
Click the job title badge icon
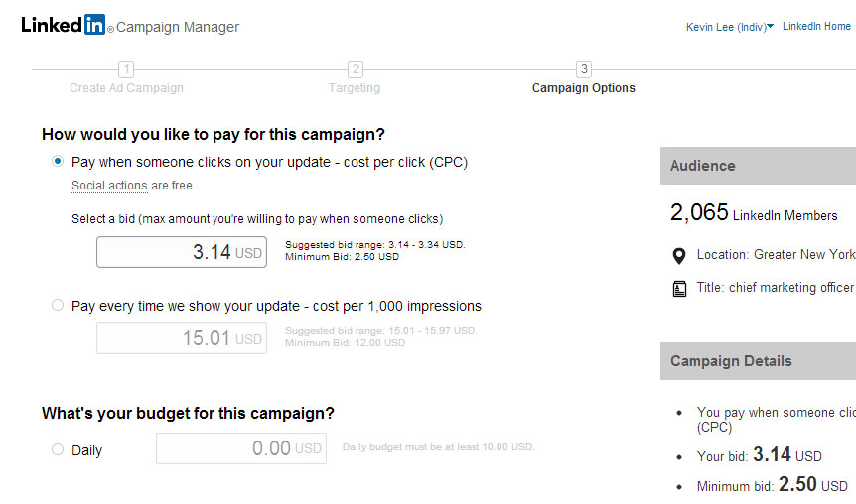pos(679,288)
